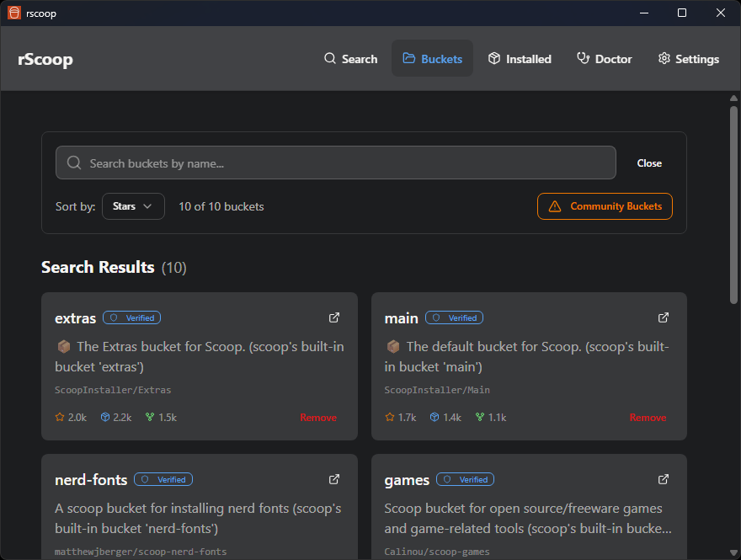The height and width of the screenshot is (560, 741).
Task: Click the warning triangle on Community Buckets
Action: 555,206
